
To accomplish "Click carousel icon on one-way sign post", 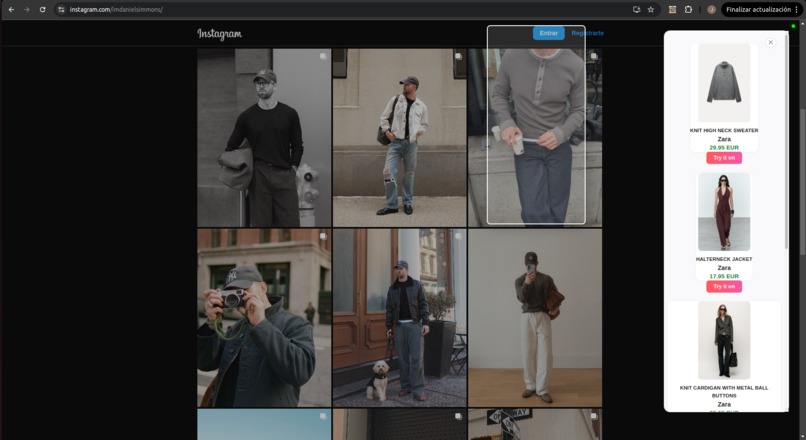I will tap(594, 416).
